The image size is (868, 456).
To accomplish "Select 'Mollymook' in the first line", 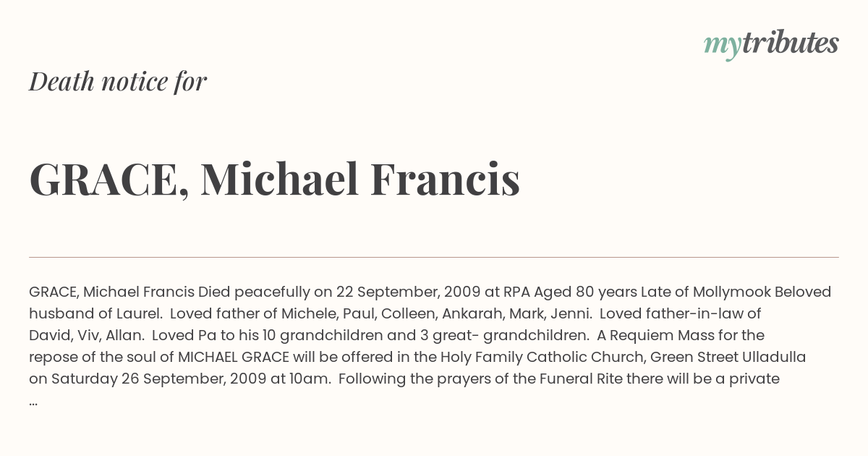I will 731,292.
